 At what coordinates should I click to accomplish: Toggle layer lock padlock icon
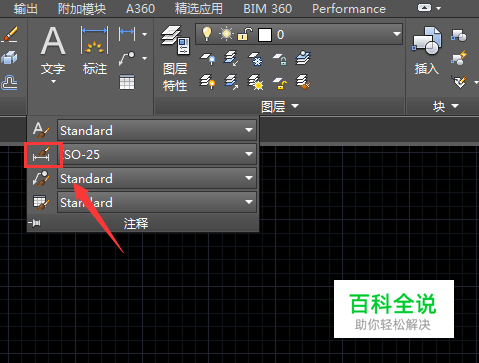[244, 34]
